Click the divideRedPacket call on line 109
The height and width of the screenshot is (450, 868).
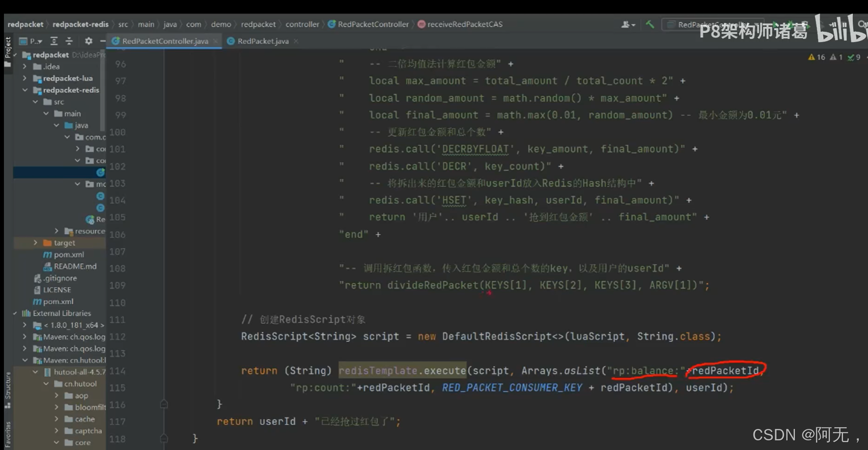click(433, 285)
